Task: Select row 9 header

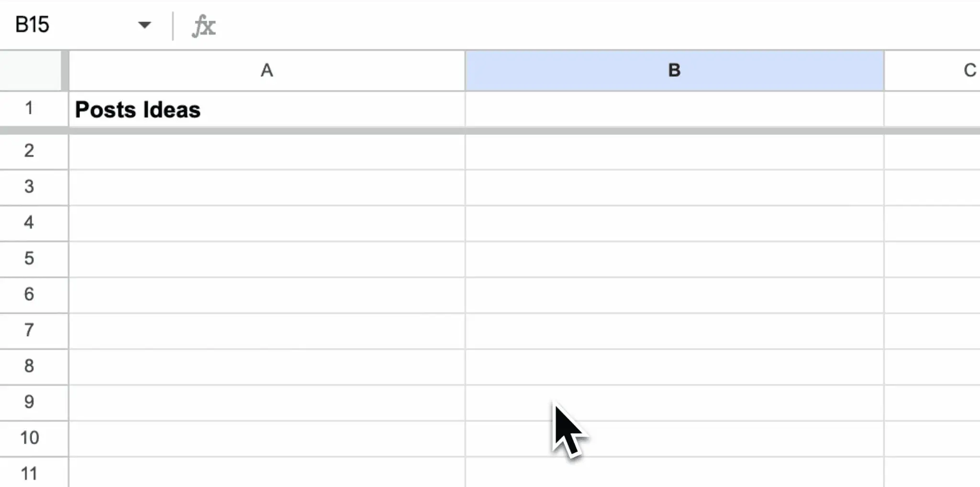Action: [x=30, y=402]
